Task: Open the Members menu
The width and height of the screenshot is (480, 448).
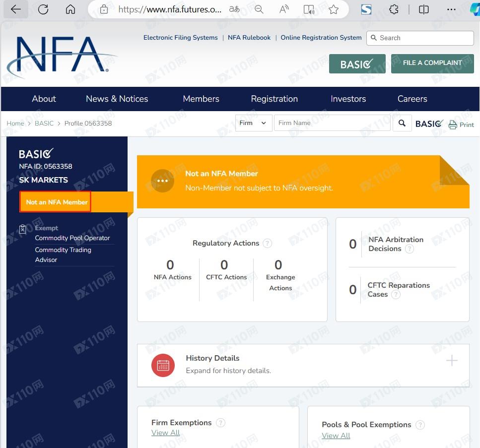Action: pos(201,99)
